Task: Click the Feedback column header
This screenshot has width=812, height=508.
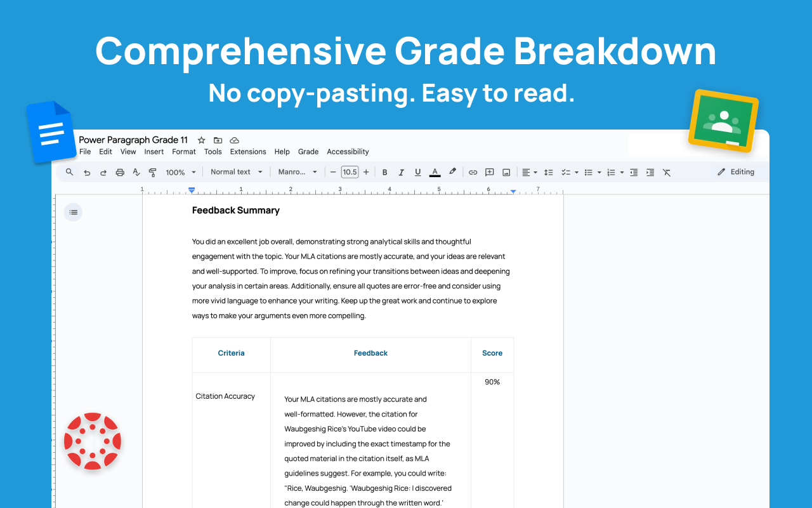Action: click(x=370, y=353)
